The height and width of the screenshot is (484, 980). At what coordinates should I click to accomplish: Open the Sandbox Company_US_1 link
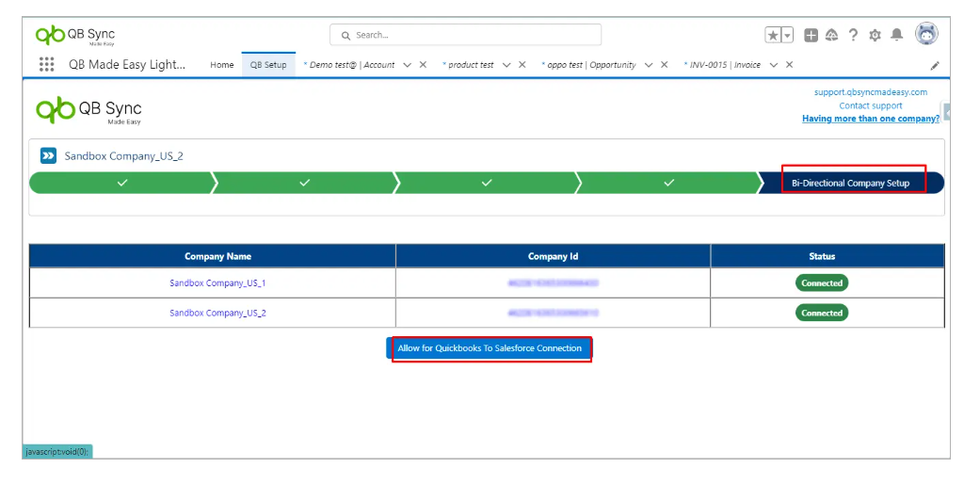click(x=217, y=283)
